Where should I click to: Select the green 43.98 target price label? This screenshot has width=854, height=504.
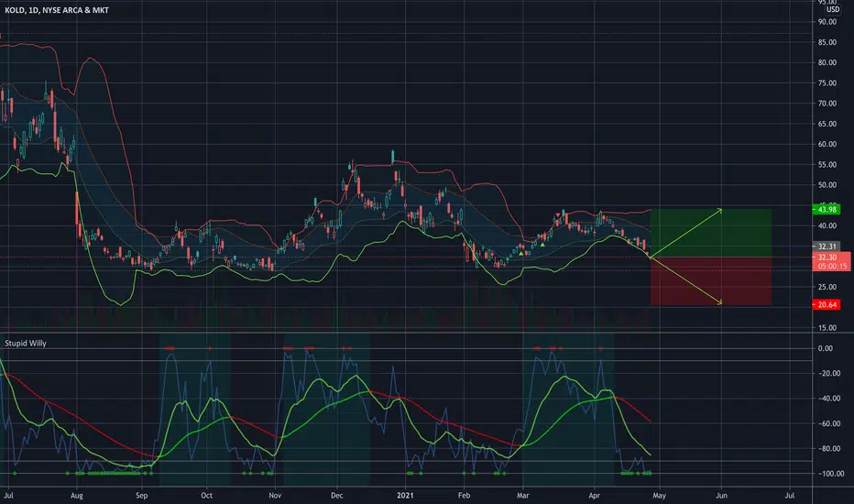click(827, 209)
